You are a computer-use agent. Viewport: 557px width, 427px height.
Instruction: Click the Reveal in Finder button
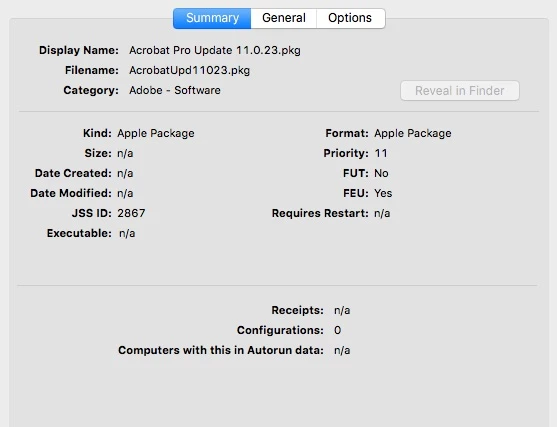tap(460, 91)
